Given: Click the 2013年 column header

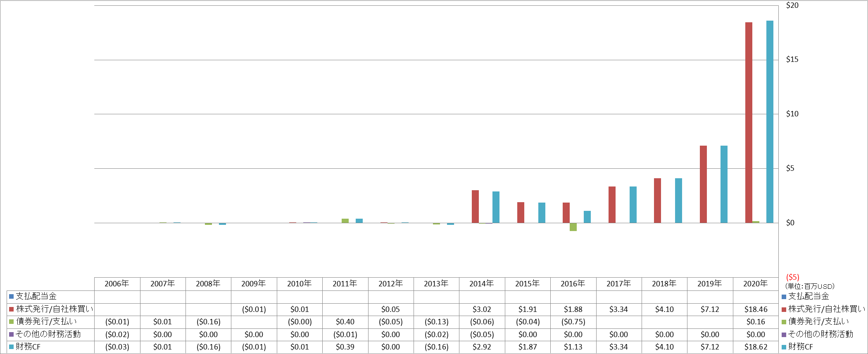Looking at the screenshot, I should click(x=436, y=284).
